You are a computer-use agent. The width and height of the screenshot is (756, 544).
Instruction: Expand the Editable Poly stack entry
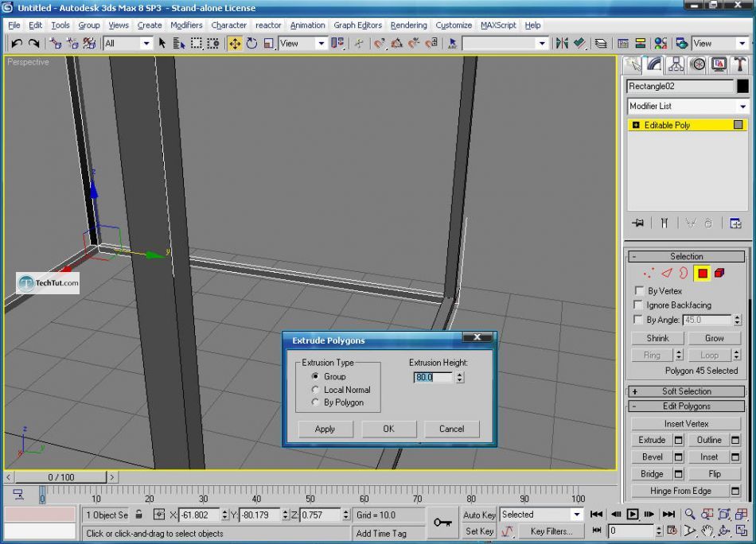tap(636, 126)
